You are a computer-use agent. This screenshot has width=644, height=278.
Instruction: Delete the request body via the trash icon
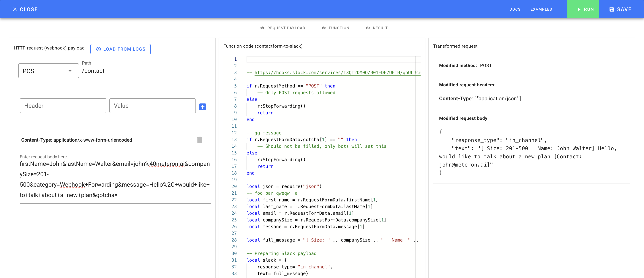click(200, 140)
